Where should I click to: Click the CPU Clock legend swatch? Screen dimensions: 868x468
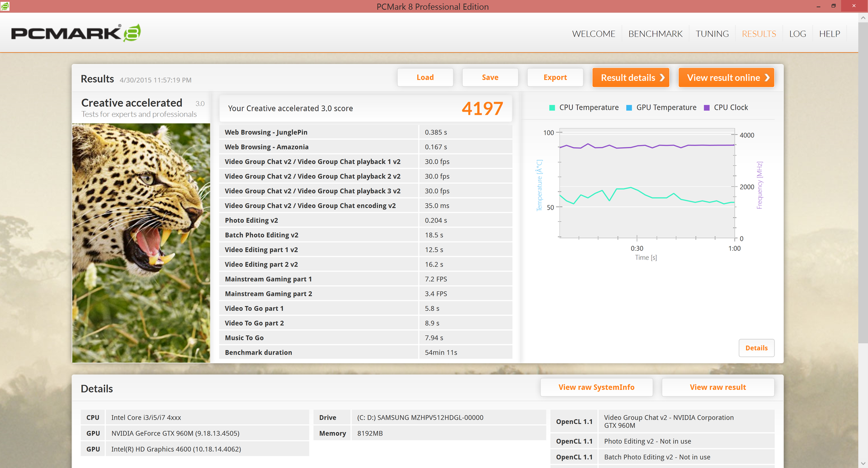tap(707, 108)
